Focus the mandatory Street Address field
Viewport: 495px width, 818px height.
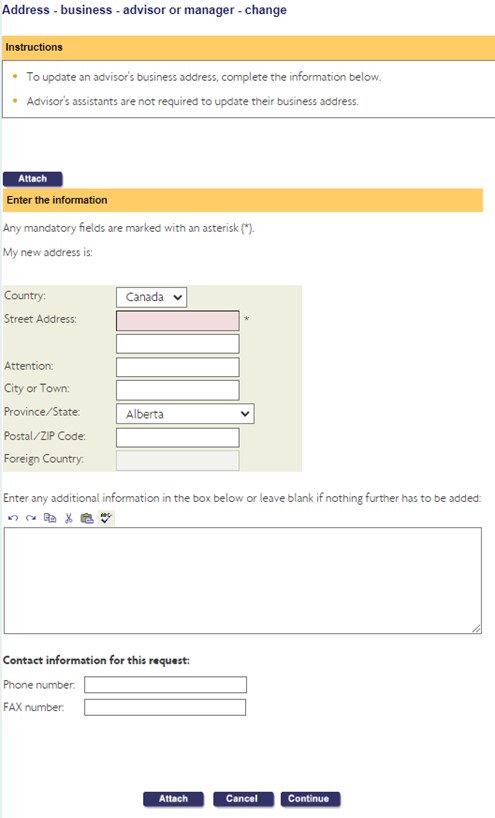click(x=178, y=320)
